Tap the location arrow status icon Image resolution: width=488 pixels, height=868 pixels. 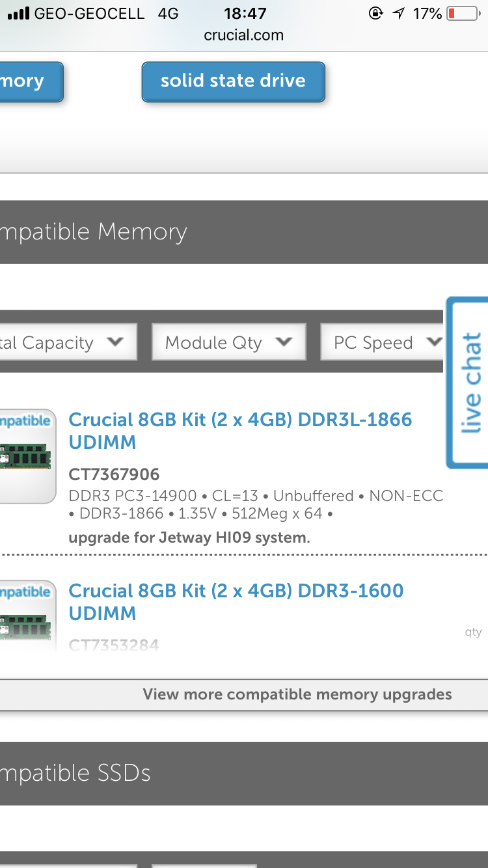coord(398,14)
